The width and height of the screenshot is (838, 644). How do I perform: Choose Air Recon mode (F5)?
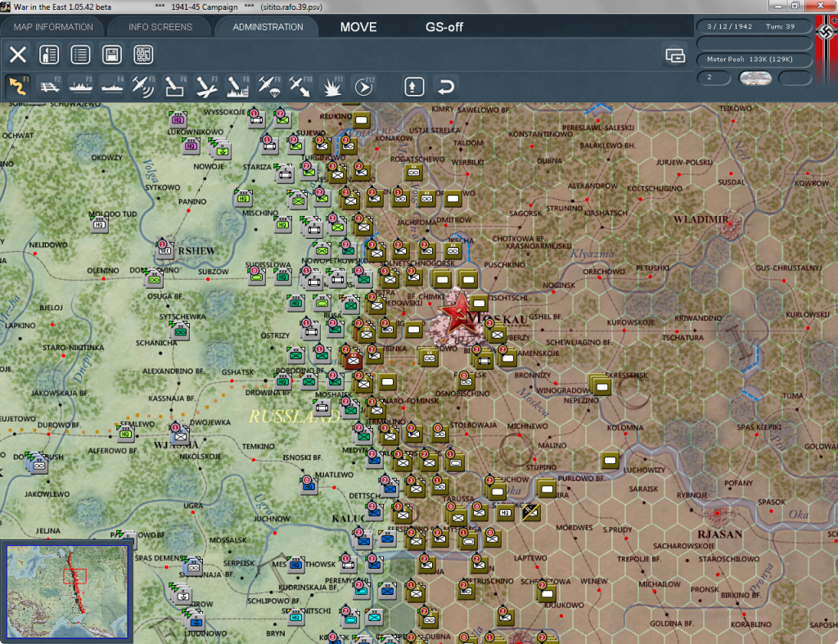(143, 86)
